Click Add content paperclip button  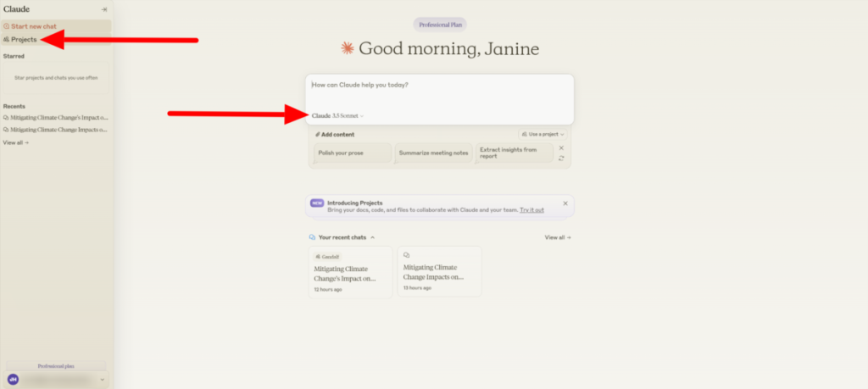[x=335, y=135]
